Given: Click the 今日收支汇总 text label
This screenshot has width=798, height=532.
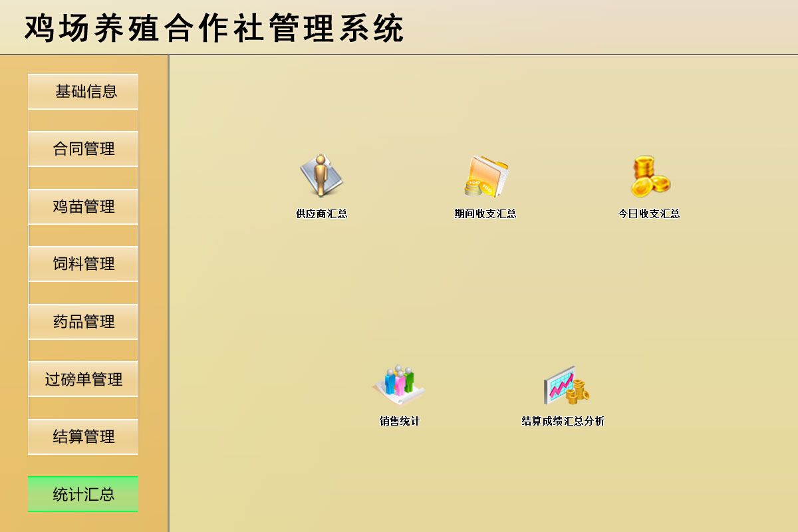Looking at the screenshot, I should click(649, 214).
